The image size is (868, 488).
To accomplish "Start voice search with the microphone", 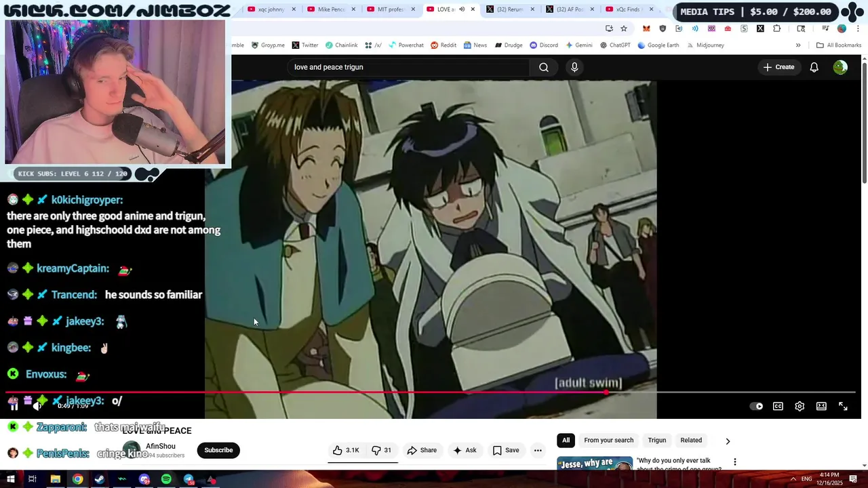I will [x=574, y=67].
